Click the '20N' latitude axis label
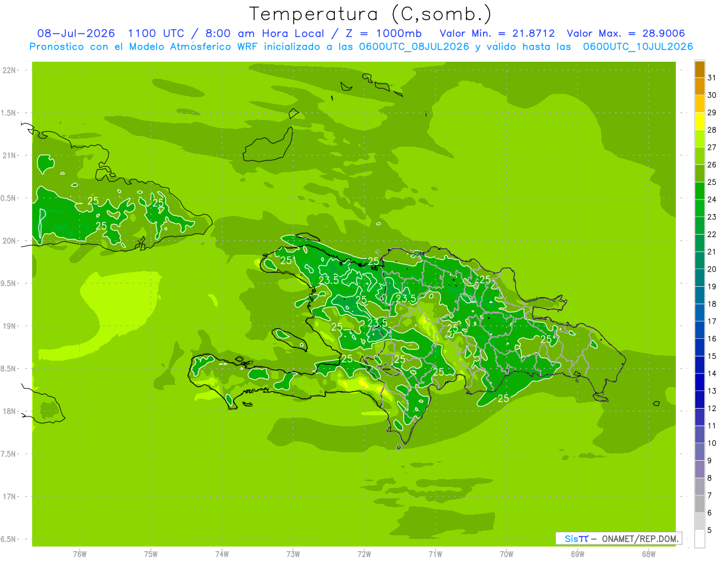 [x=10, y=241]
